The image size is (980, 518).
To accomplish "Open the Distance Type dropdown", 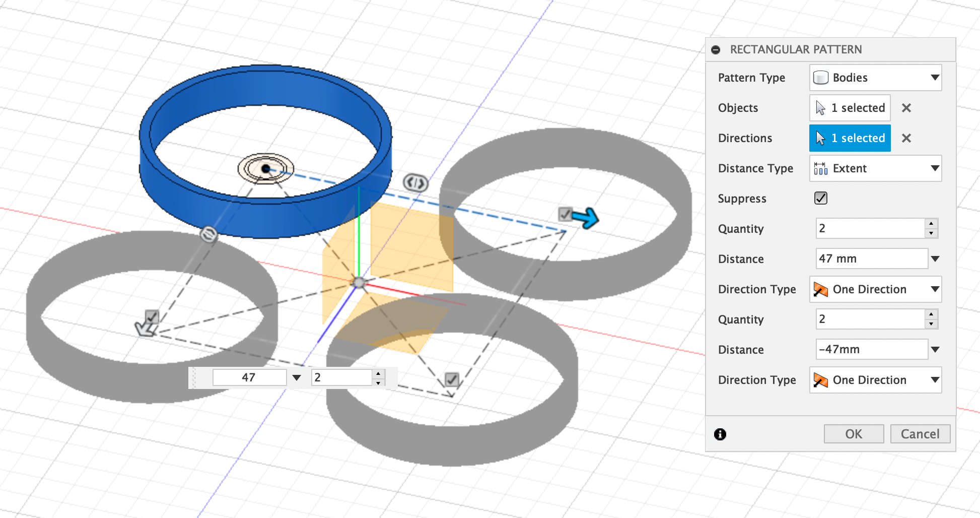I will click(934, 168).
